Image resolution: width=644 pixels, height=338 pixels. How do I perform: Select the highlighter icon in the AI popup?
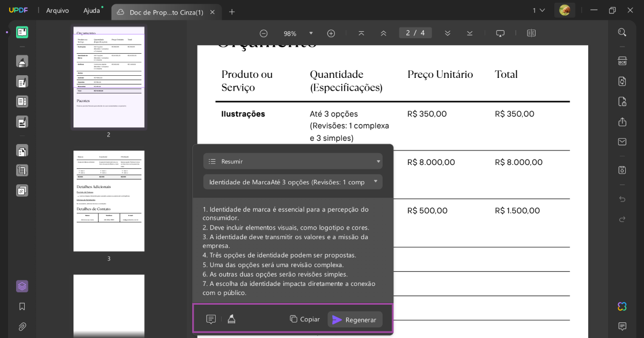(231, 319)
